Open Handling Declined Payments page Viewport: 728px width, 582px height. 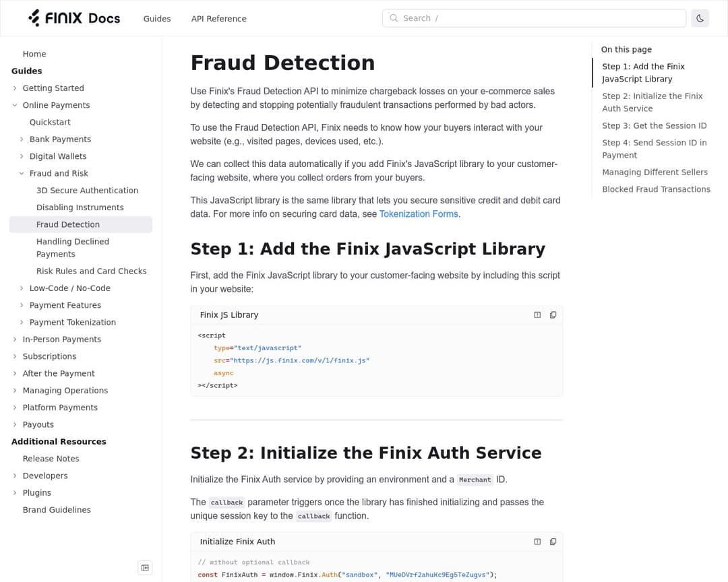(73, 248)
